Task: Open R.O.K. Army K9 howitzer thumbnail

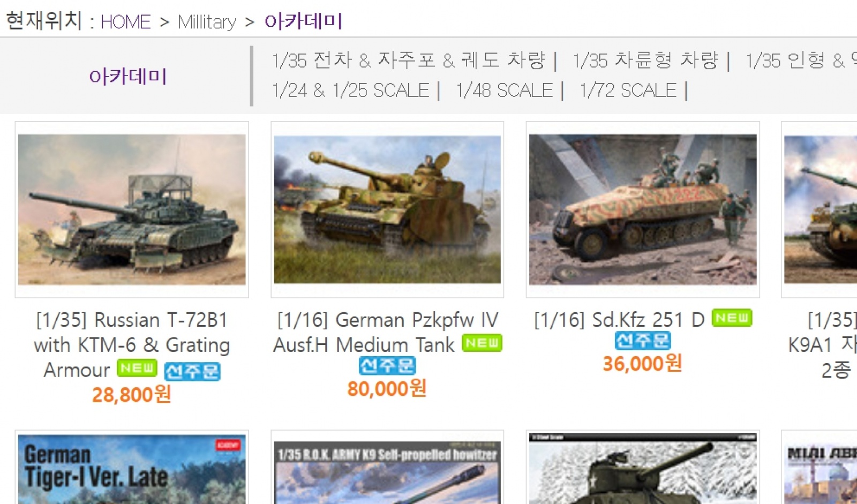Action: click(387, 472)
